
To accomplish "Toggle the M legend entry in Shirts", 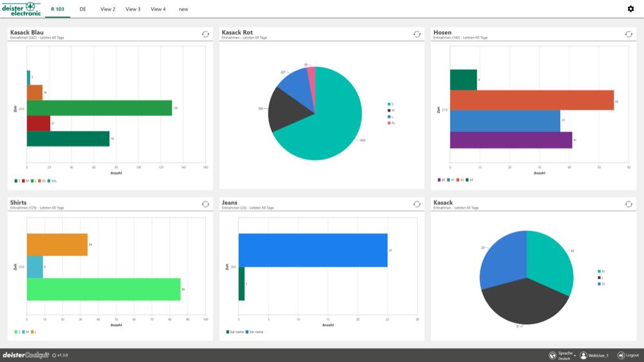I will pyautogui.click(x=26, y=332).
